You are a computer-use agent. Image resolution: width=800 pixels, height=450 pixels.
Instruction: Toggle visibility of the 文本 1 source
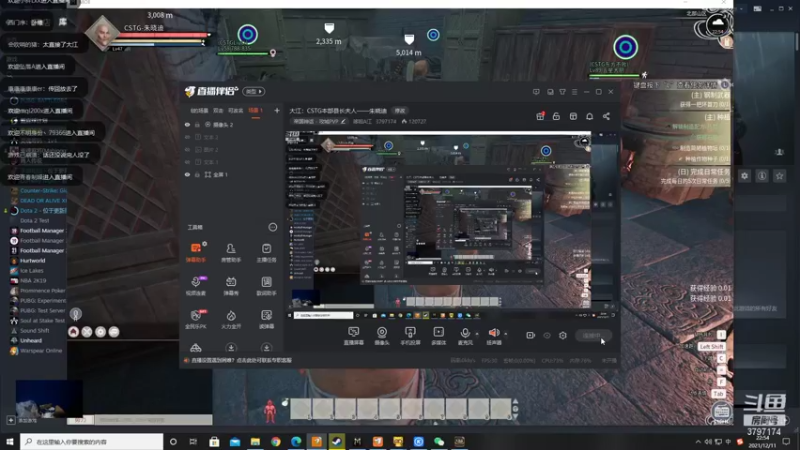pos(187,162)
